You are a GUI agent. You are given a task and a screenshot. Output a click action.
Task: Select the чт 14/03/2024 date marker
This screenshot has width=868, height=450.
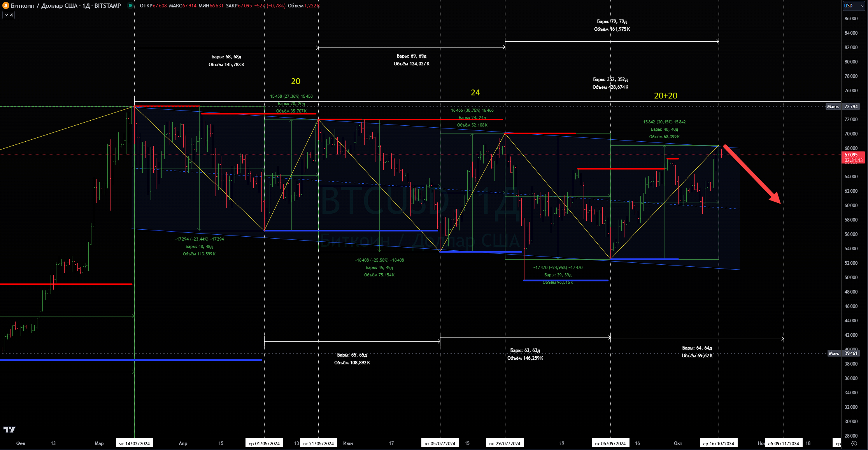134,443
